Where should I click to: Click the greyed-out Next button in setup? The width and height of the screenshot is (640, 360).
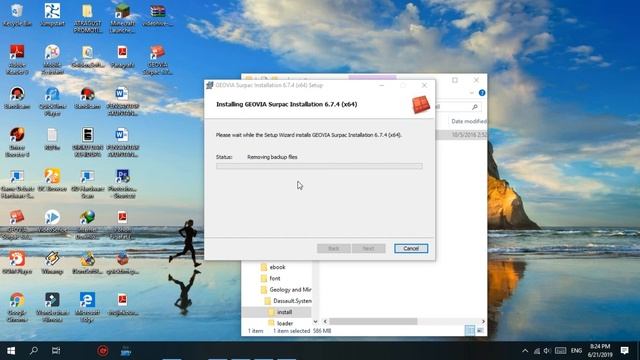tap(368, 248)
